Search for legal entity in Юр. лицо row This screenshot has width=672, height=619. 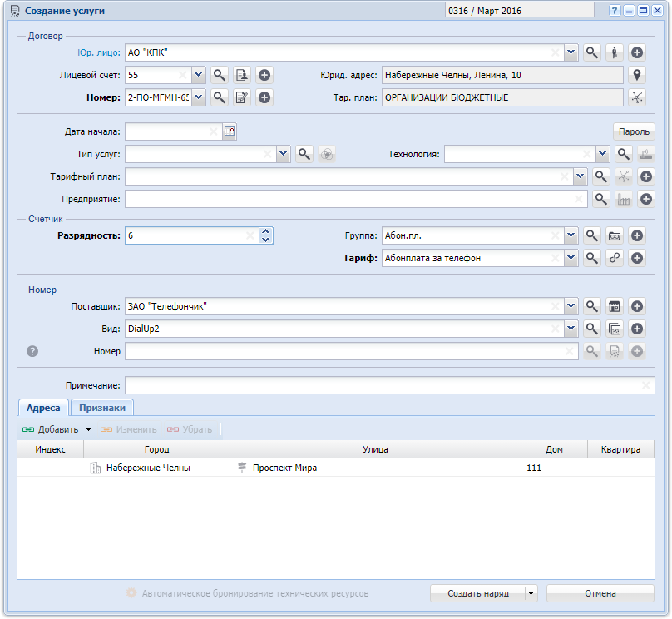[592, 52]
